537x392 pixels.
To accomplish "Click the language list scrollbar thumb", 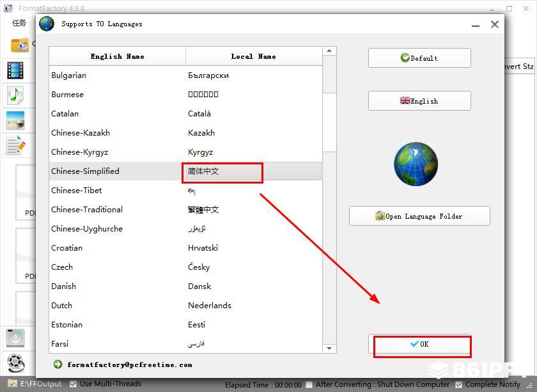I will [329, 122].
